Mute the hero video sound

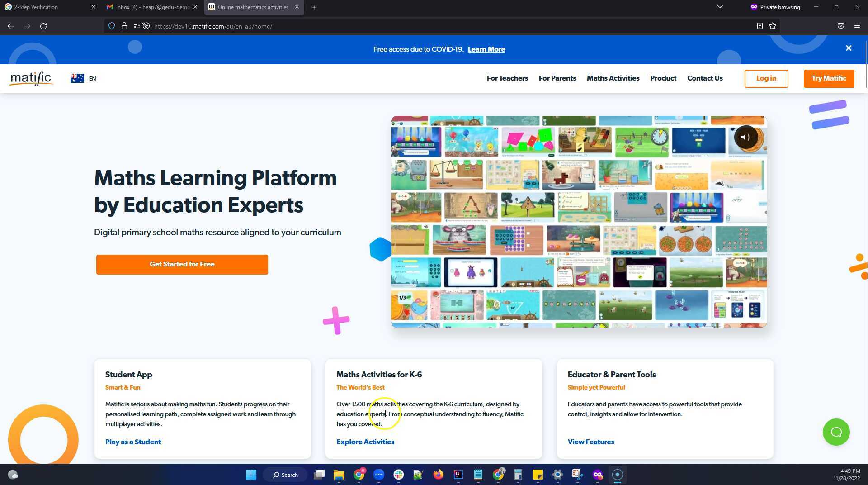(745, 138)
